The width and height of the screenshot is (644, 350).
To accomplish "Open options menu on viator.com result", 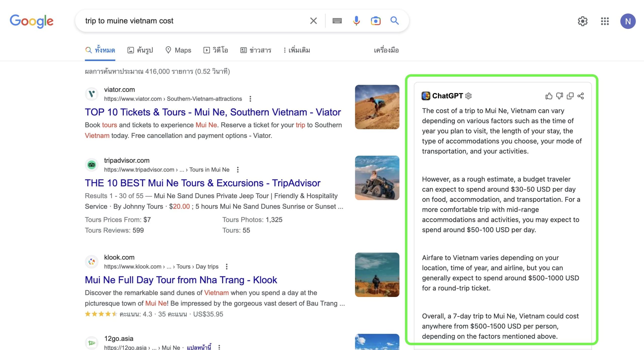I will pos(251,99).
